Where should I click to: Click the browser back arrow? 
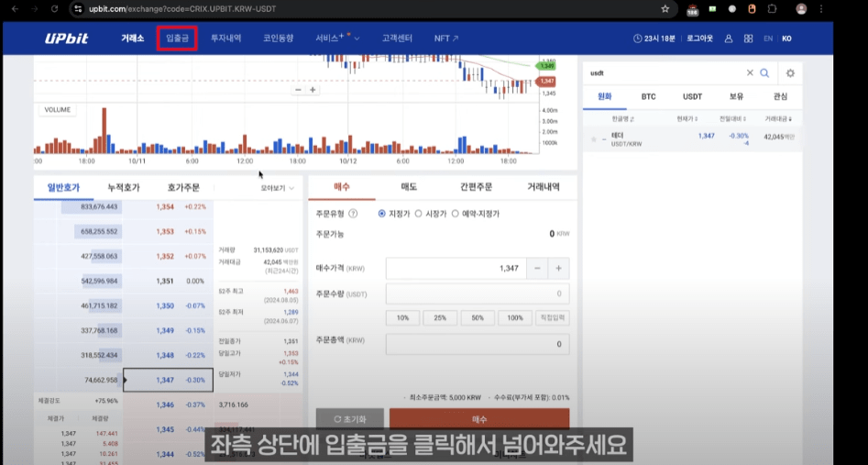point(15,9)
